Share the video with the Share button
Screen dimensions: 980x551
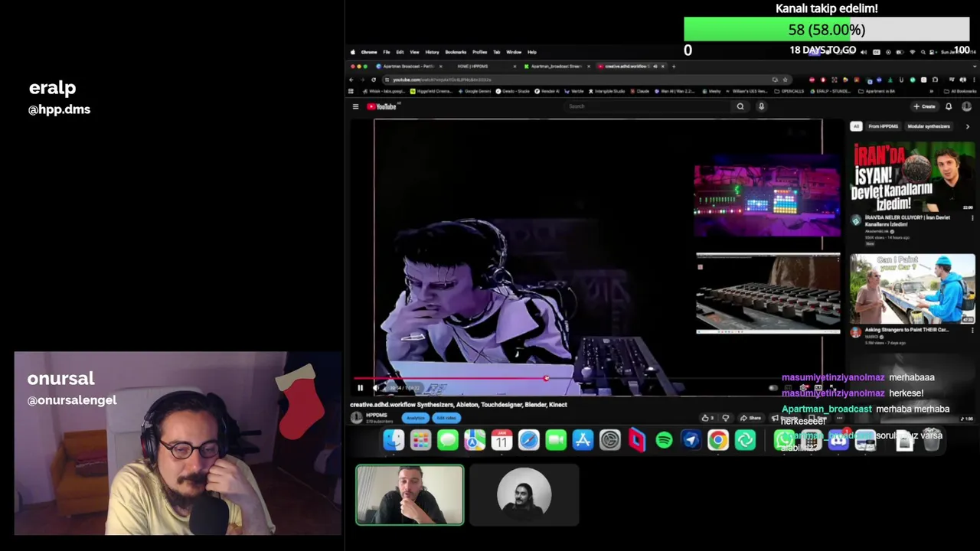(750, 418)
